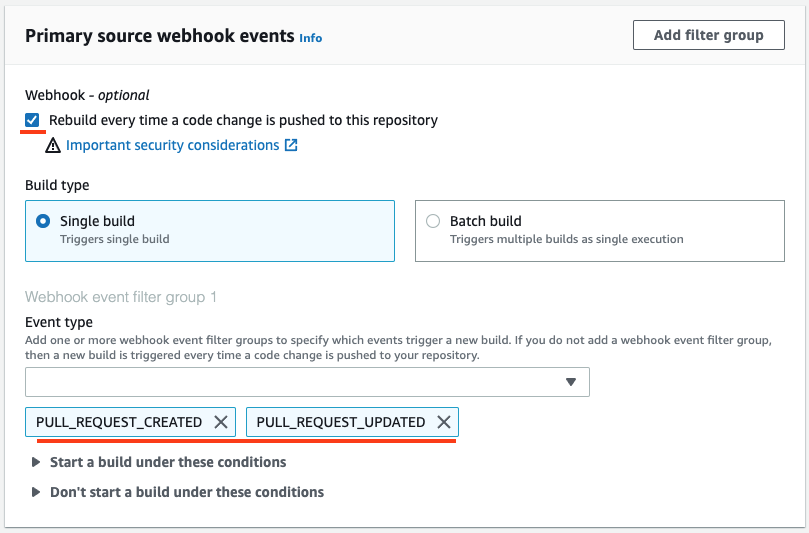The height and width of the screenshot is (533, 809).
Task: Click the external link icon
Action: point(291,145)
